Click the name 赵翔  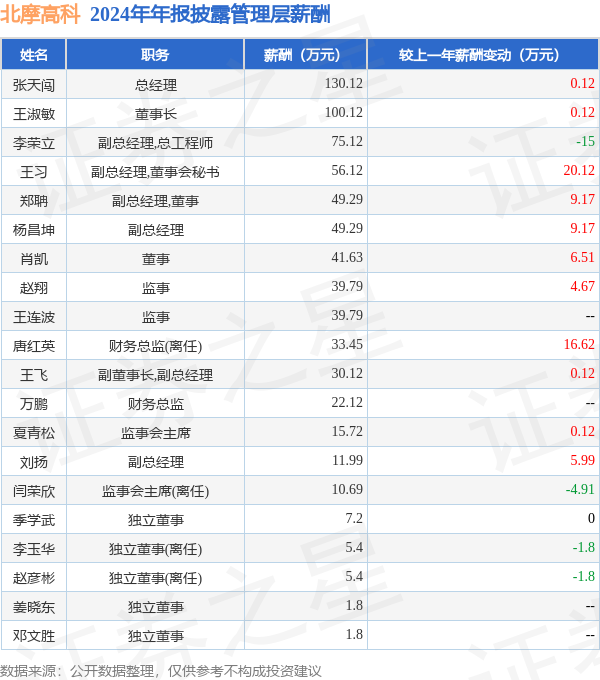pyautogui.click(x=34, y=288)
